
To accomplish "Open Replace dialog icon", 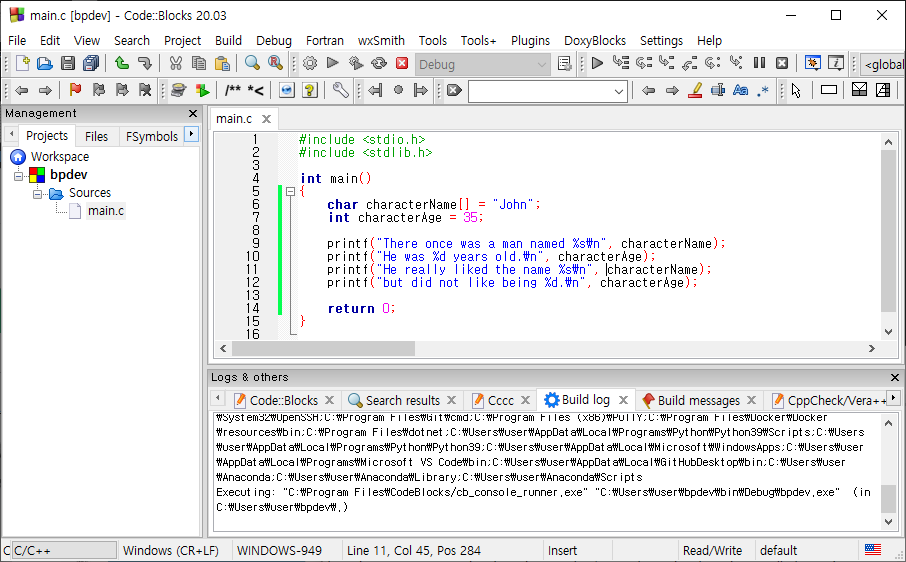I will click(276, 64).
